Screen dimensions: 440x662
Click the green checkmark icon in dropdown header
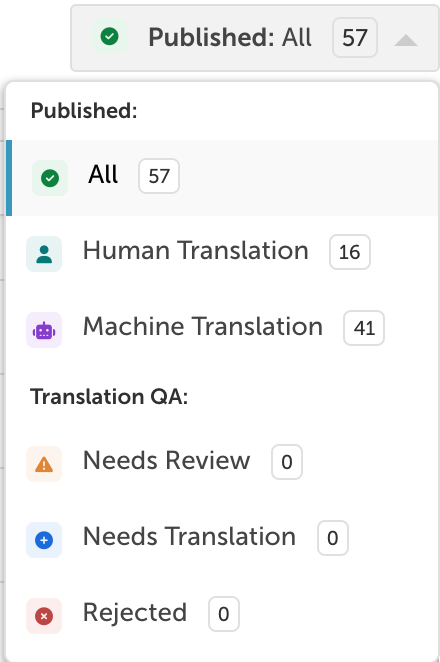pyautogui.click(x=110, y=36)
